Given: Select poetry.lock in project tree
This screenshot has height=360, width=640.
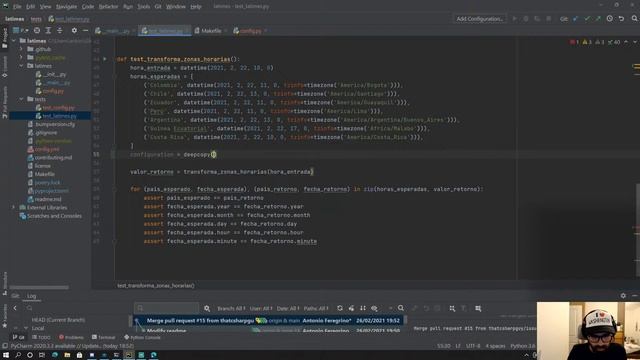Looking at the screenshot, I should coord(47,182).
